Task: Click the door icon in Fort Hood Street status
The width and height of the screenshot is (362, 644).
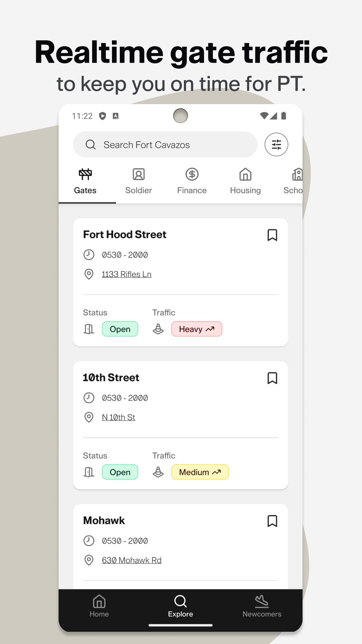Action: click(x=89, y=329)
